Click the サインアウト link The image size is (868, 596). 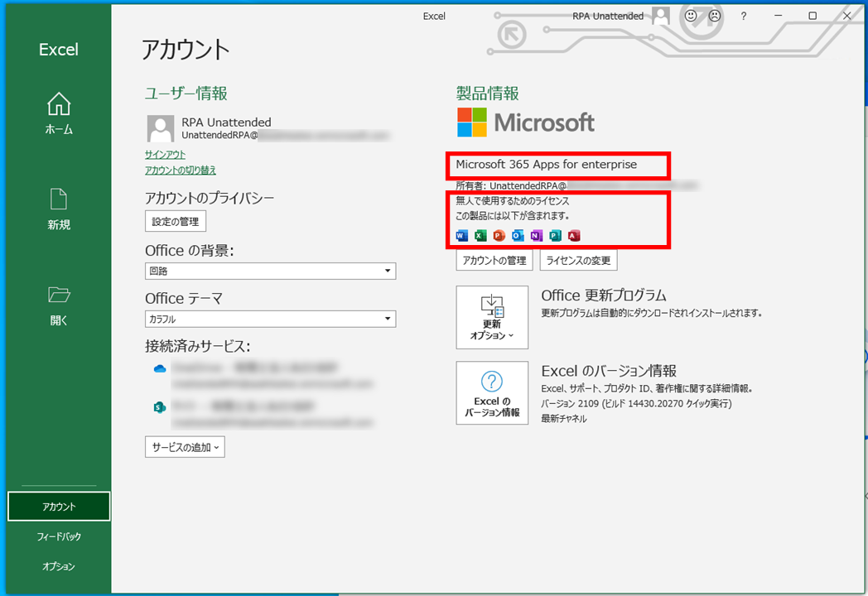coord(165,155)
